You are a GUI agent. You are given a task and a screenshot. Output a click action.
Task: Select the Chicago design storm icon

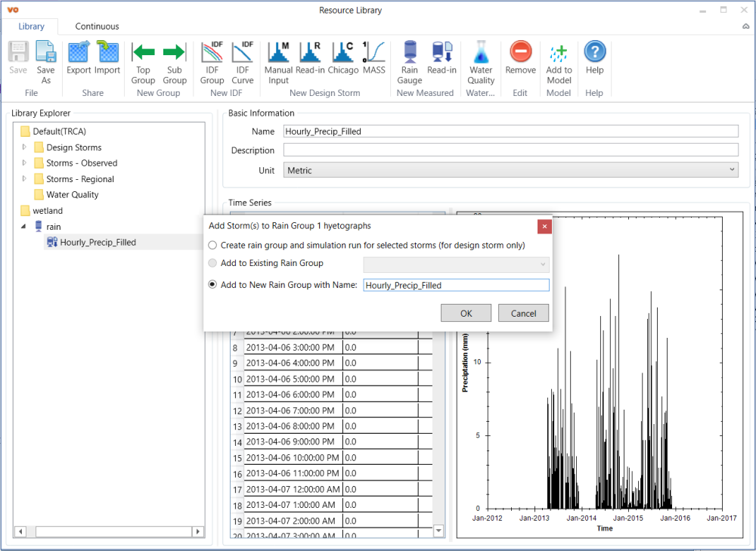(x=342, y=58)
